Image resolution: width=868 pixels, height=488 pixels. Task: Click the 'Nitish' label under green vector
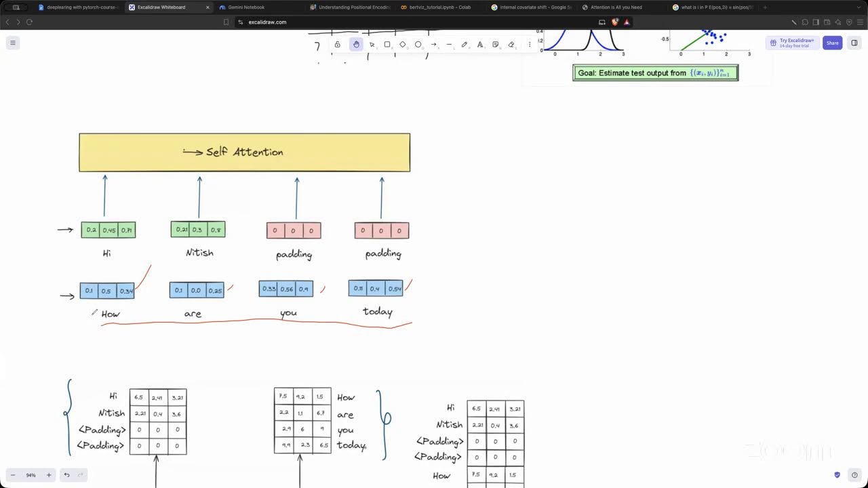tap(199, 253)
